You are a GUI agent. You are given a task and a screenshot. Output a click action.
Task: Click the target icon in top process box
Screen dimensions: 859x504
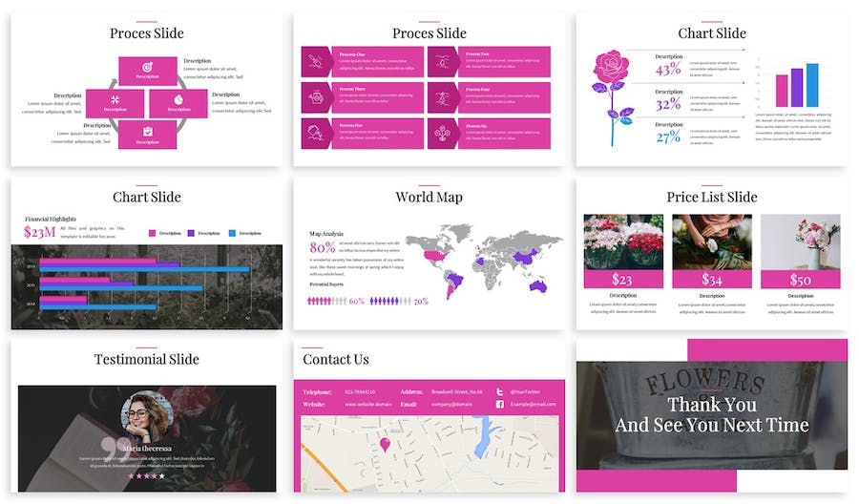(x=147, y=67)
